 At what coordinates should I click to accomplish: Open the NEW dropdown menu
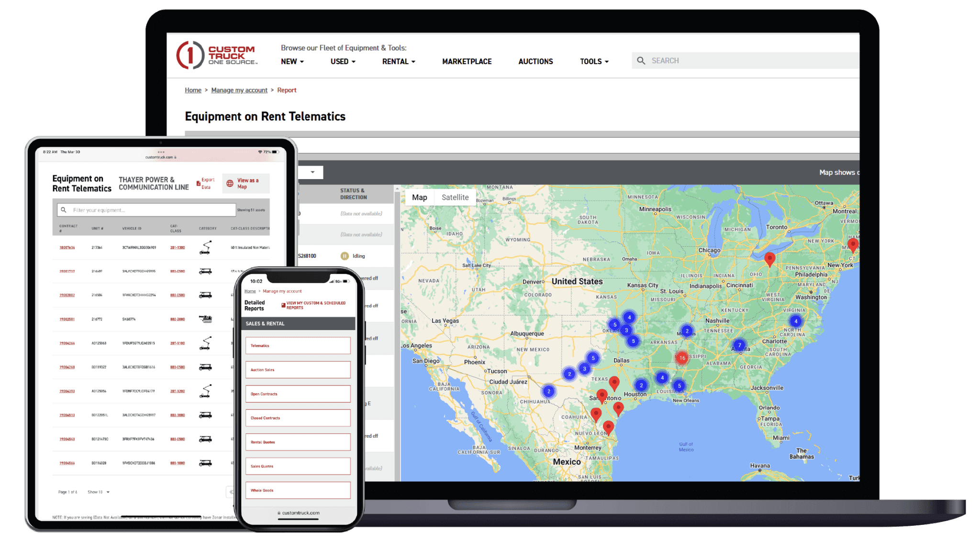(292, 61)
